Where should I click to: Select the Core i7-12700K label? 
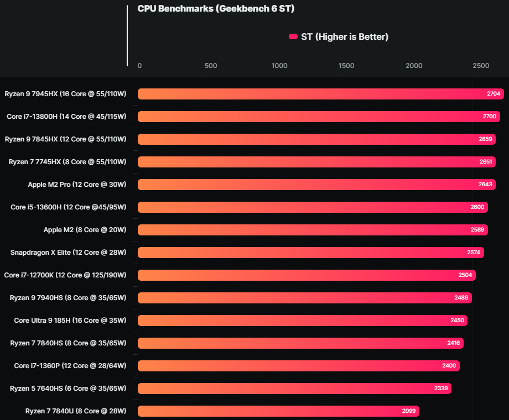click(65, 275)
